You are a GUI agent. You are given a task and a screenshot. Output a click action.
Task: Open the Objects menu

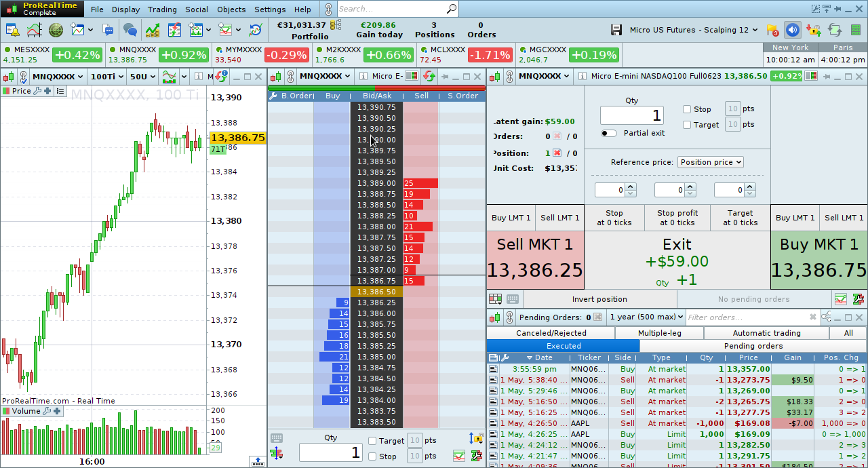point(231,9)
